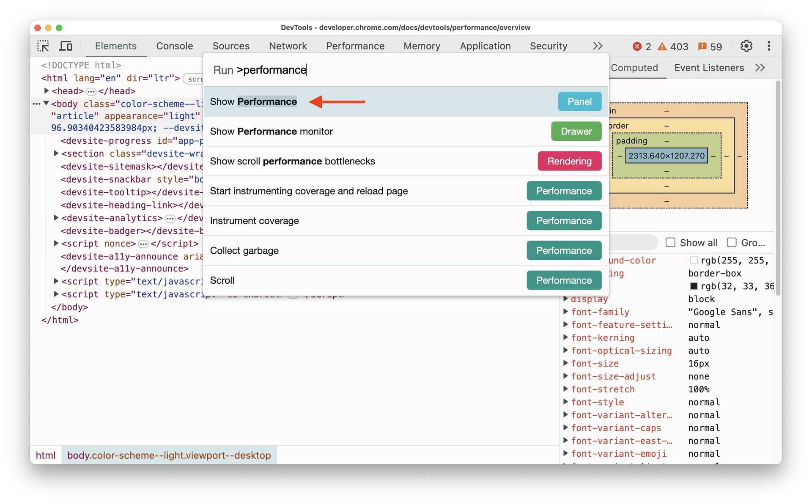Expand the devsite-analytics node
The width and height of the screenshot is (812, 504).
(x=56, y=218)
